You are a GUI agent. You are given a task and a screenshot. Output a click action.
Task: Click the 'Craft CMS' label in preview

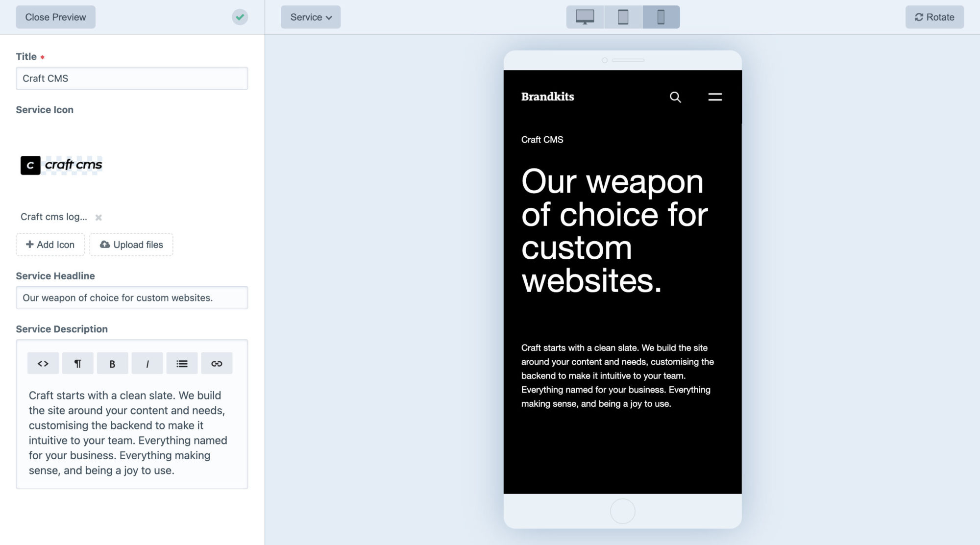pos(542,140)
